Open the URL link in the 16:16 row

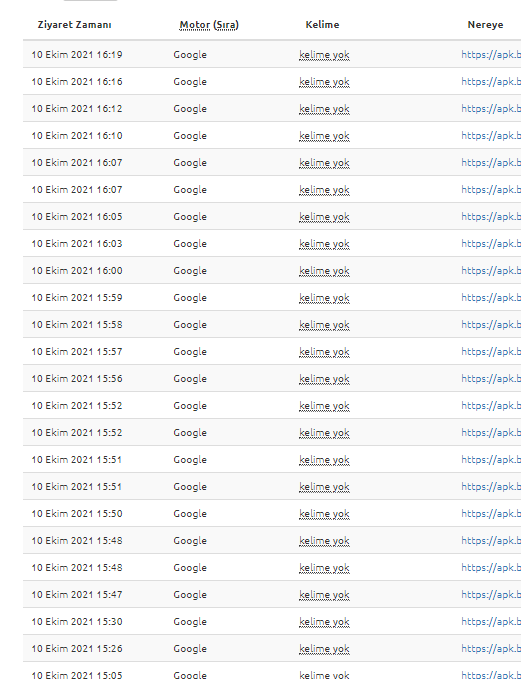(x=491, y=81)
